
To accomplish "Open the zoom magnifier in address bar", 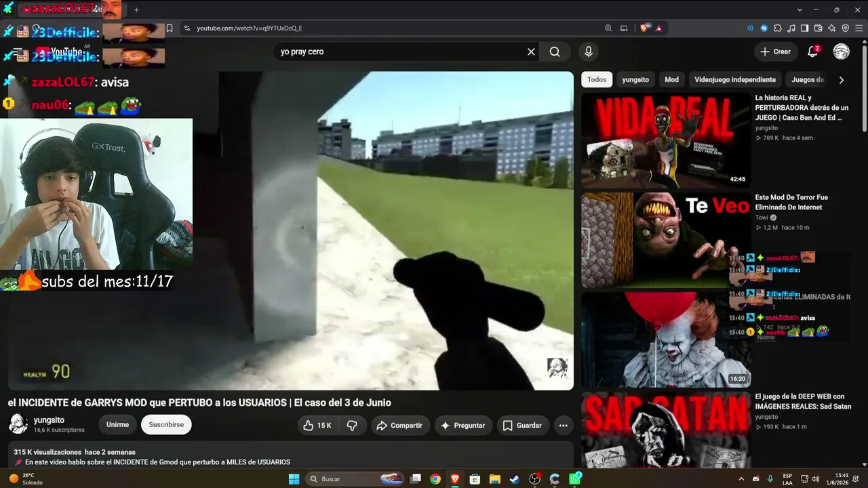I will (x=608, y=28).
